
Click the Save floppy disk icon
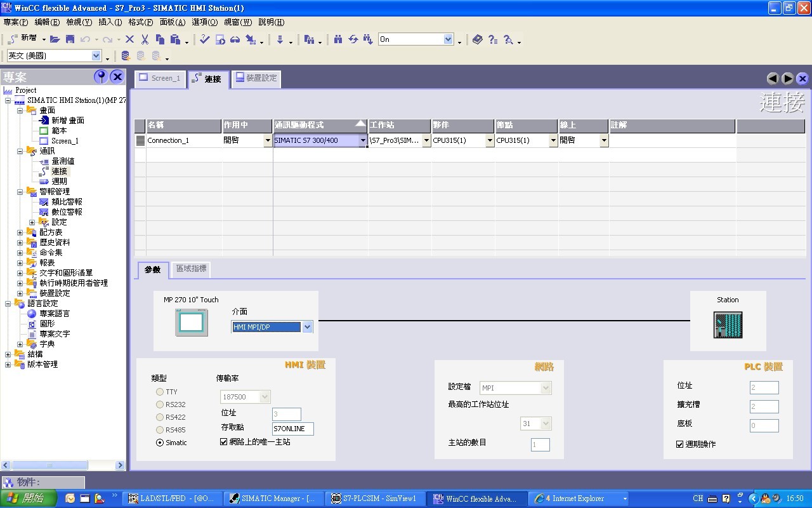tap(70, 39)
